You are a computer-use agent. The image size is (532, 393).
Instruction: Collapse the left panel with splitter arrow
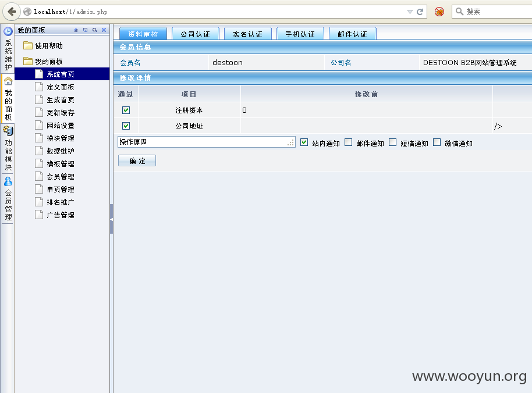tap(111, 219)
